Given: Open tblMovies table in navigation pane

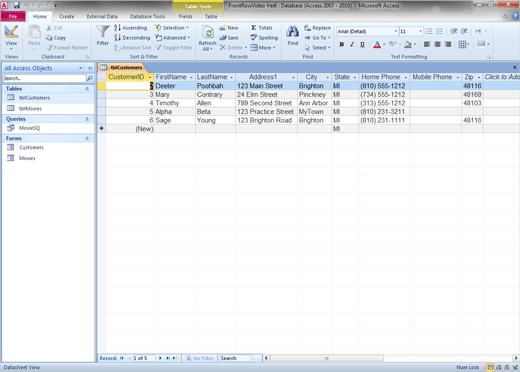Looking at the screenshot, I should pos(30,108).
